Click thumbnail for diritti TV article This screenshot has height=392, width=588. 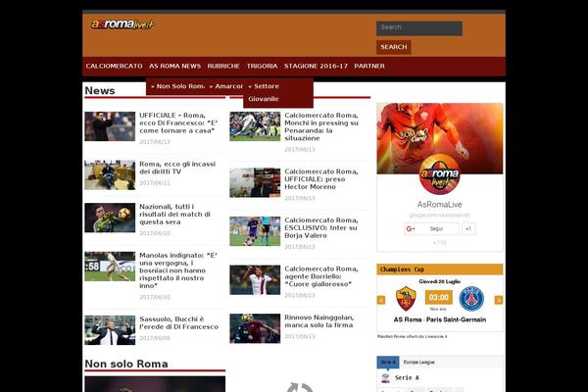click(110, 174)
